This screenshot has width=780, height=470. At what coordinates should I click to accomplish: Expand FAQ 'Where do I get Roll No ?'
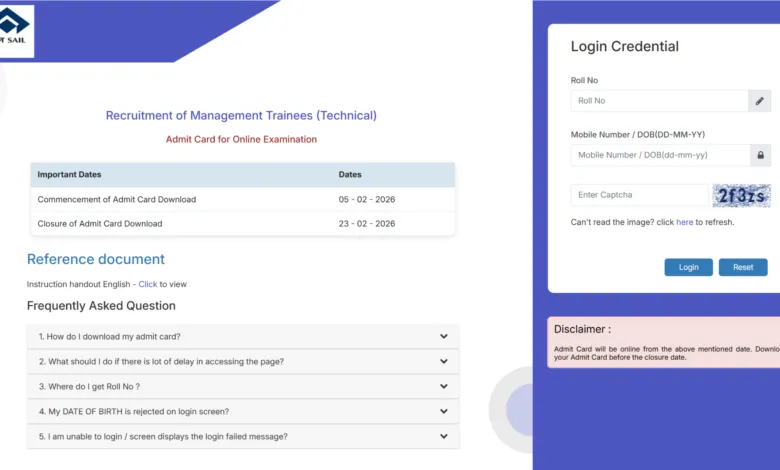[x=243, y=386]
